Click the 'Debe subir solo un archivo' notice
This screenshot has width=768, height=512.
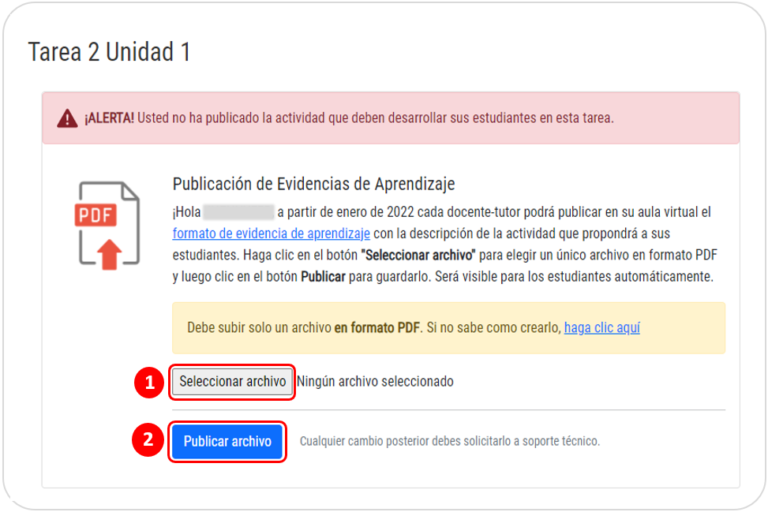[x=449, y=328]
